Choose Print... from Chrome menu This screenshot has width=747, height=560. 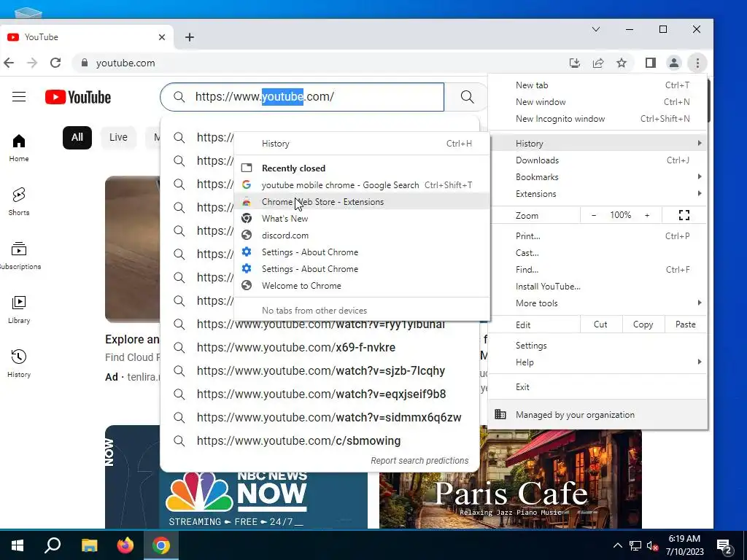[x=598, y=236]
